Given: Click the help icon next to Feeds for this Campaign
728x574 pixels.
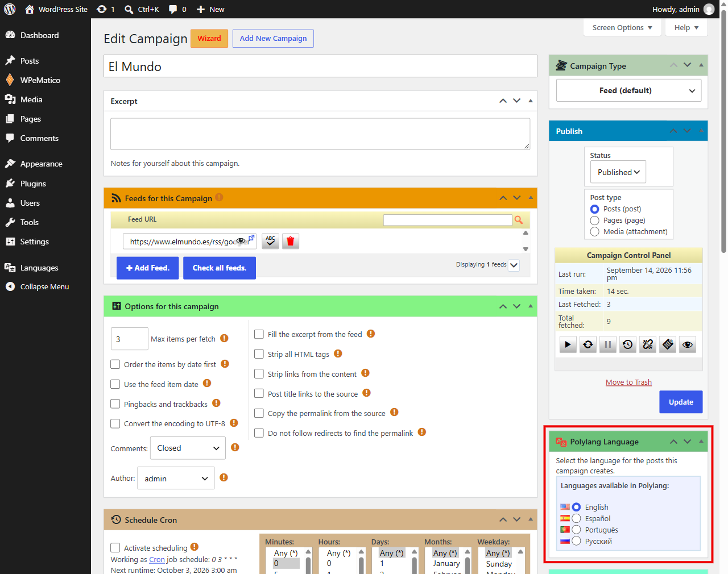Looking at the screenshot, I should (219, 198).
